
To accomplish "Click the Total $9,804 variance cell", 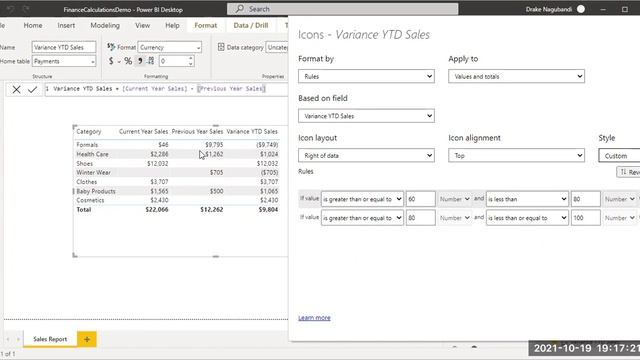I will [268, 210].
